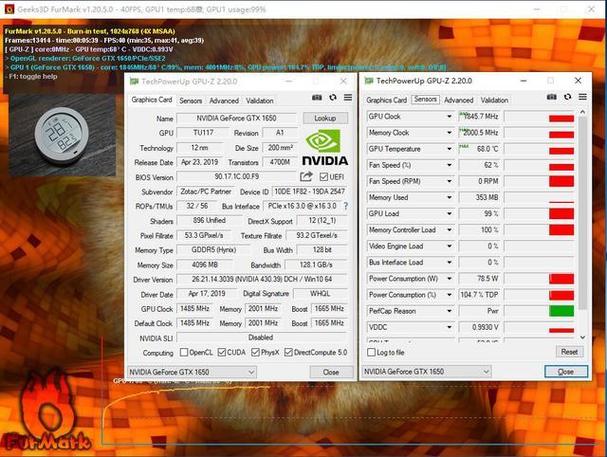
Task: Open the Video Engine Load sensor dropdown
Action: click(449, 246)
